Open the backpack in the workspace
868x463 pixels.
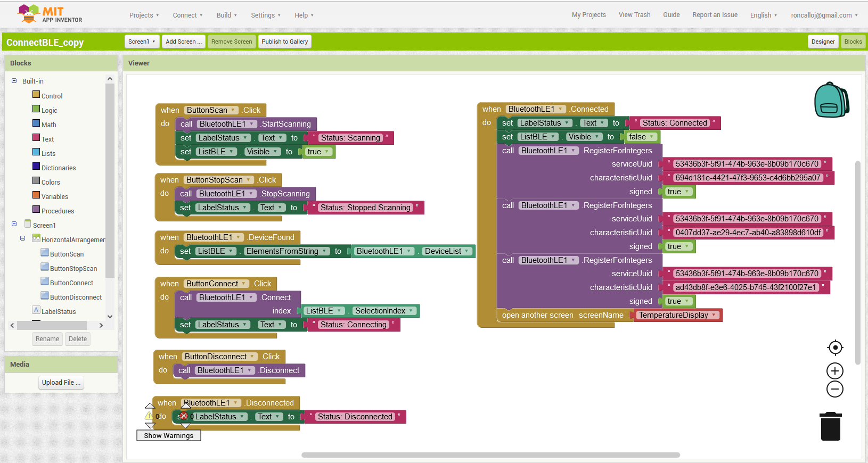[831, 100]
